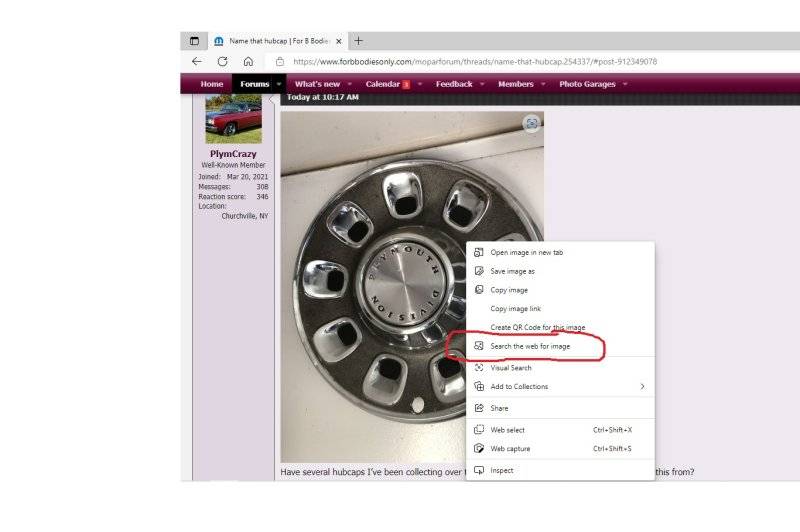
Task: Click the Web select icon
Action: click(479, 430)
